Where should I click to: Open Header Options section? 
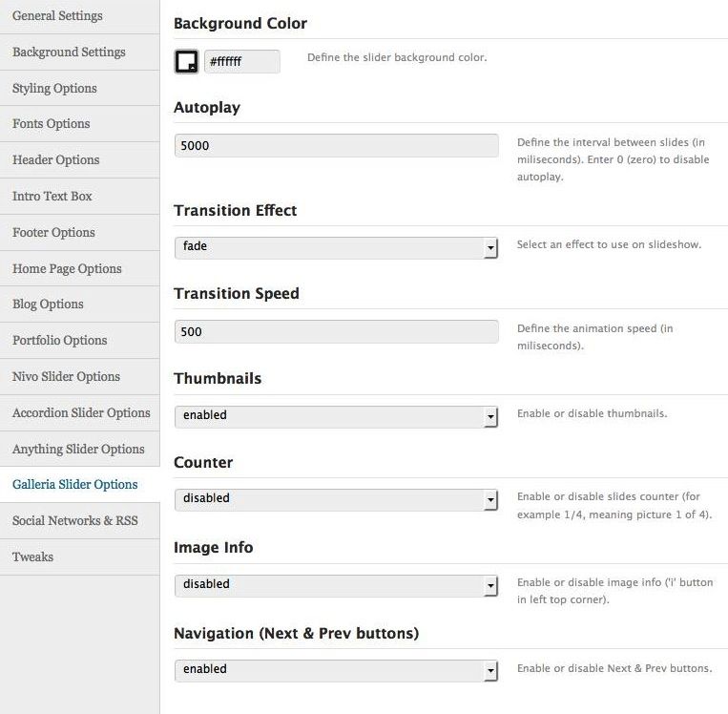(55, 160)
